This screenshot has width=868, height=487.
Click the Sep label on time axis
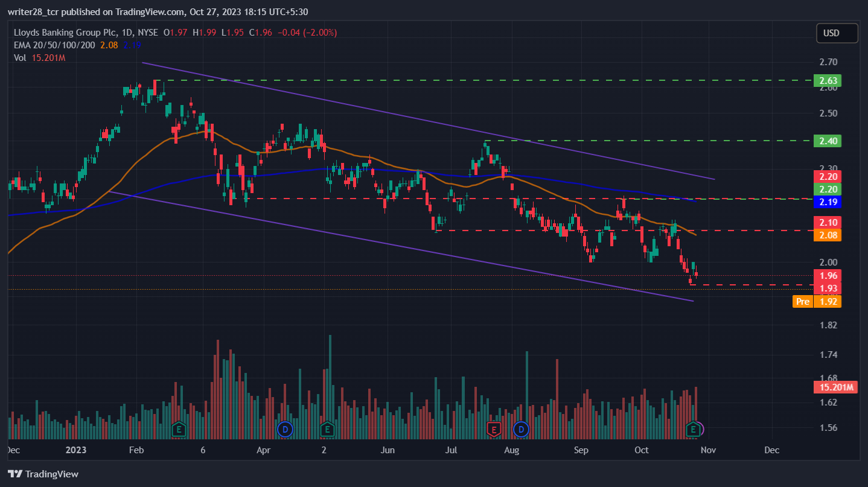coord(581,450)
